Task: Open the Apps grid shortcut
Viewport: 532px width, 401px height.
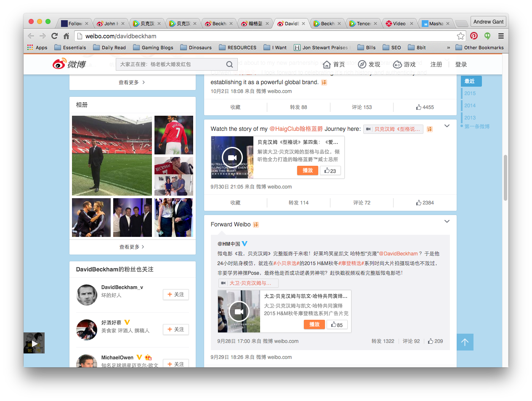Action: 37,48
